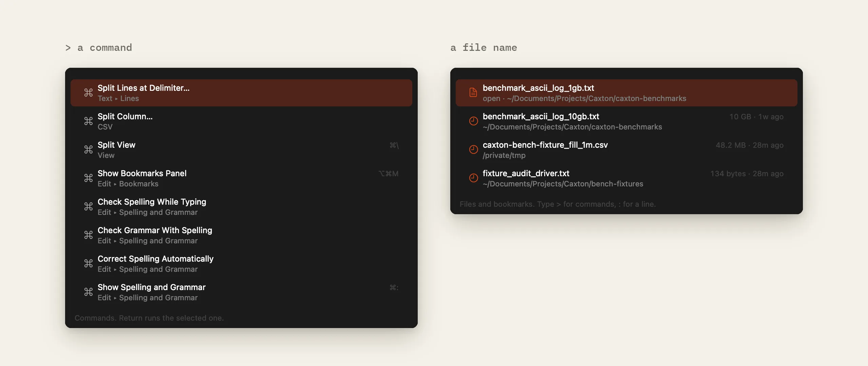Click command icon beside Split Column
Screen dimensions: 868x366
[88, 121]
